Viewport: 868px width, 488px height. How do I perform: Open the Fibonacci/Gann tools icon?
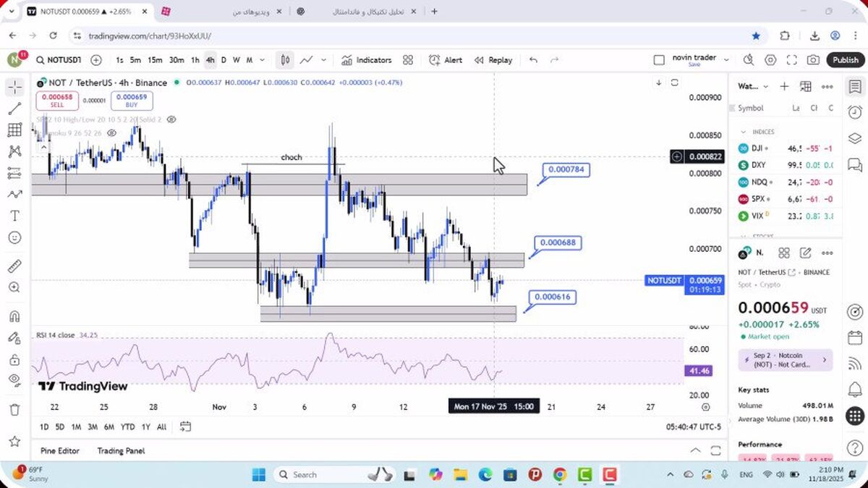(14, 130)
